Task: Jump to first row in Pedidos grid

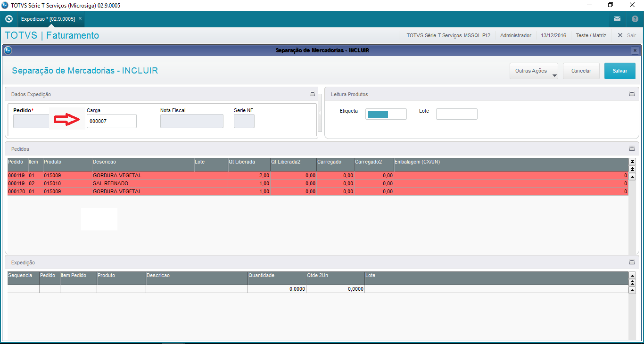Action: tap(632, 162)
